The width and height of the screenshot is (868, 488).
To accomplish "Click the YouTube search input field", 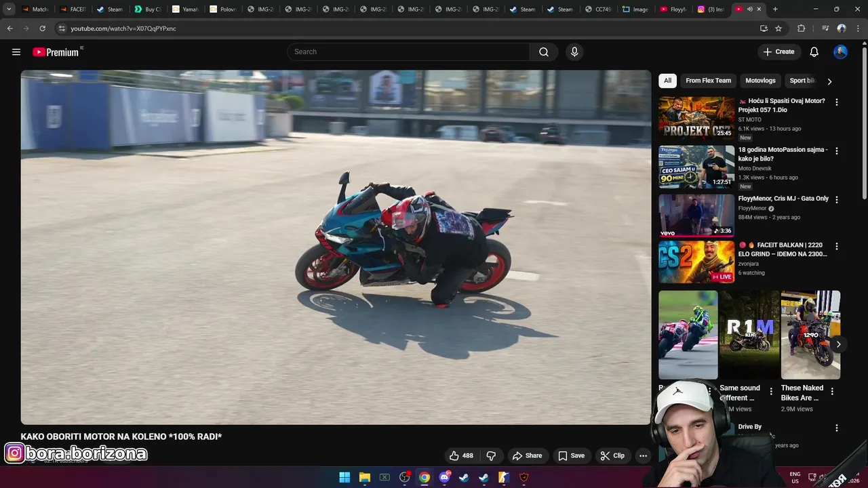I will tap(409, 52).
